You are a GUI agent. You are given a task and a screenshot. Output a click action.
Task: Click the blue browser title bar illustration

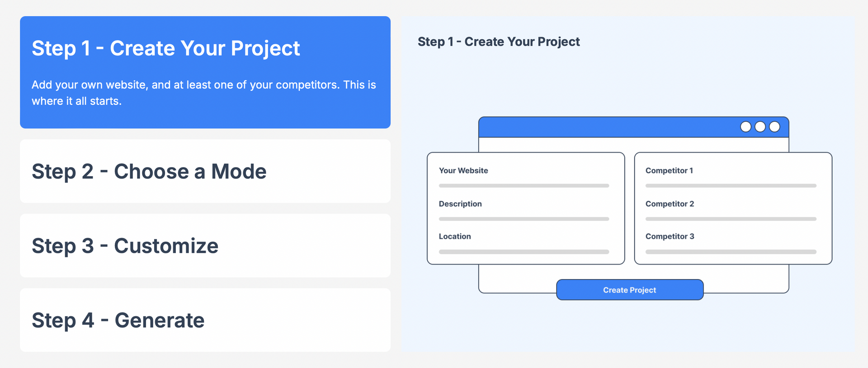634,127
